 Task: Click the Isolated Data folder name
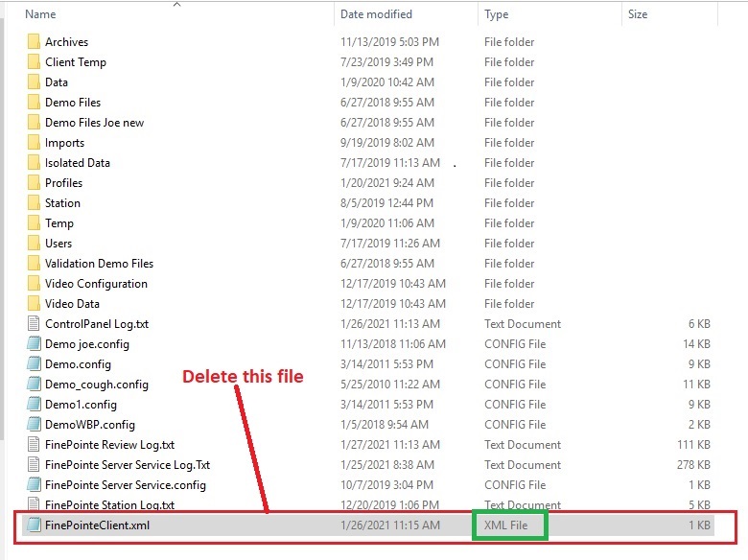coord(78,163)
